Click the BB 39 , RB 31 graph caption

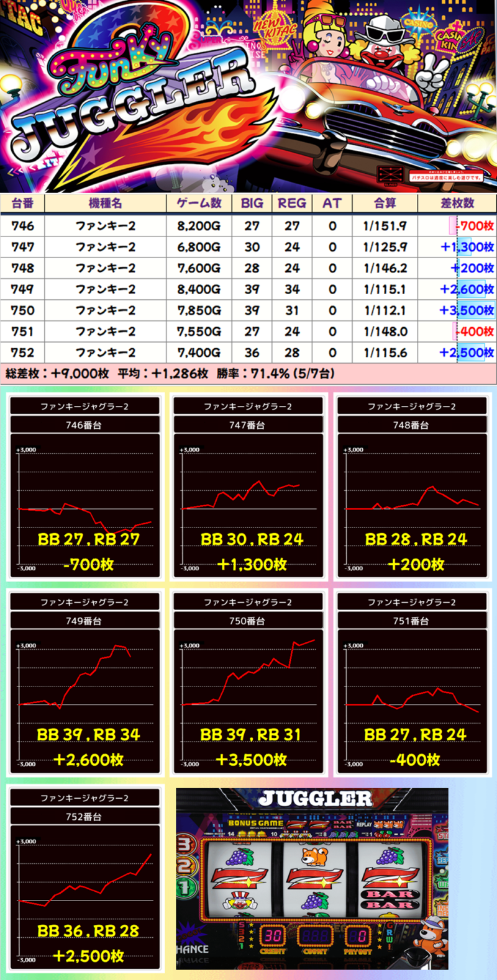(x=252, y=734)
